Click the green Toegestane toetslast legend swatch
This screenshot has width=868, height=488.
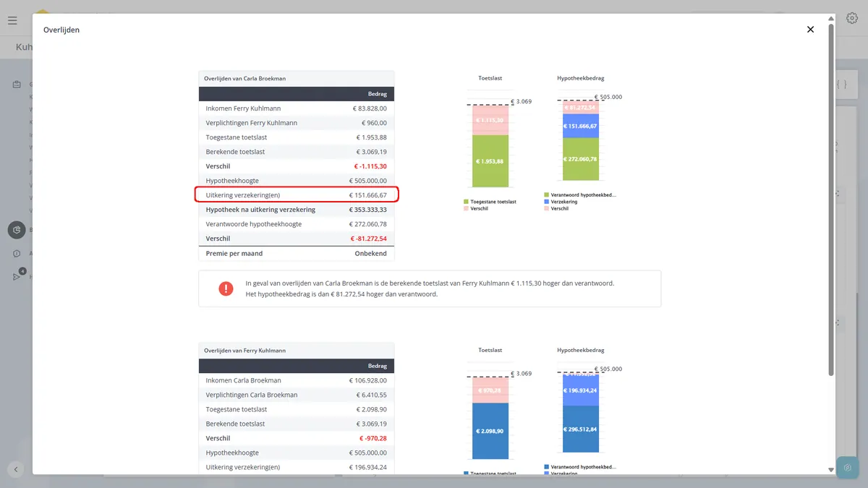pos(466,202)
